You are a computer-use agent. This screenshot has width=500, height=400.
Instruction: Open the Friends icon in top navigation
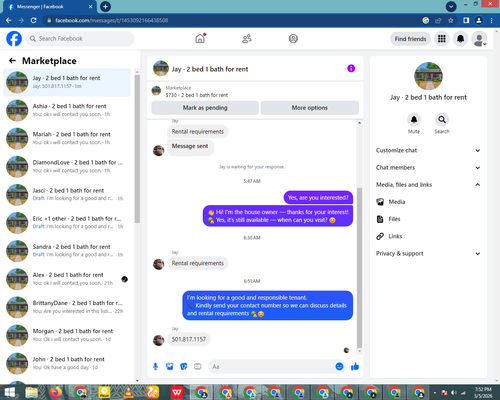coord(247,39)
